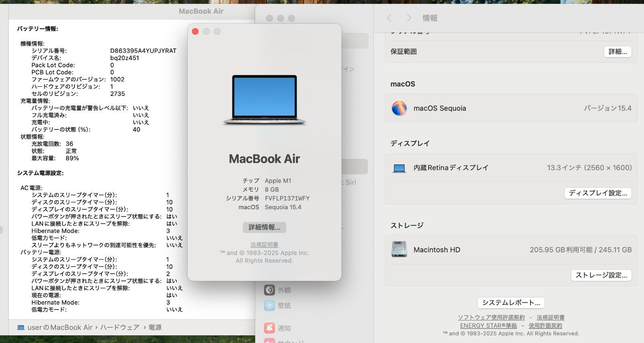Click the 現在の電源 row
This screenshot has width=644, height=343.
tap(104, 295)
